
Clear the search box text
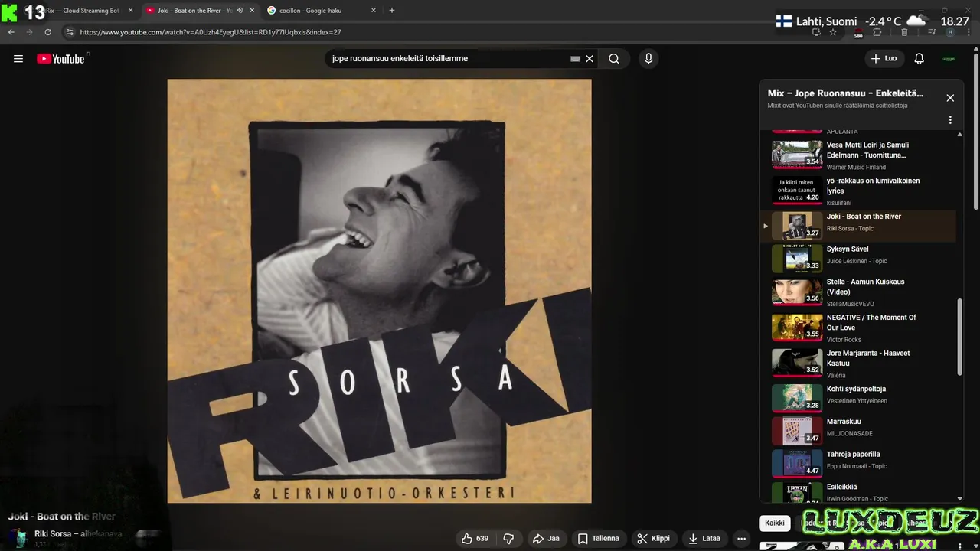590,59
